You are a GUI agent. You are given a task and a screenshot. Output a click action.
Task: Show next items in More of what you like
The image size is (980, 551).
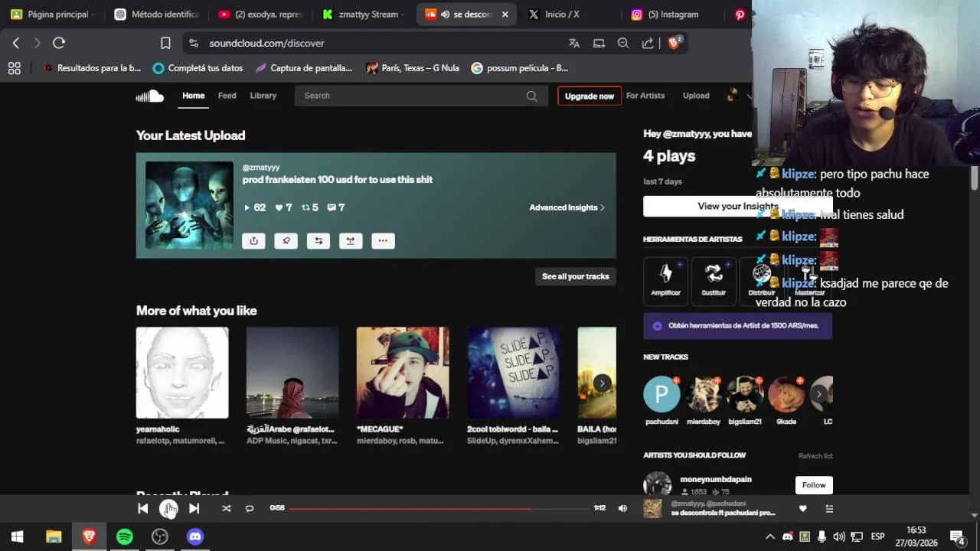[x=603, y=383]
